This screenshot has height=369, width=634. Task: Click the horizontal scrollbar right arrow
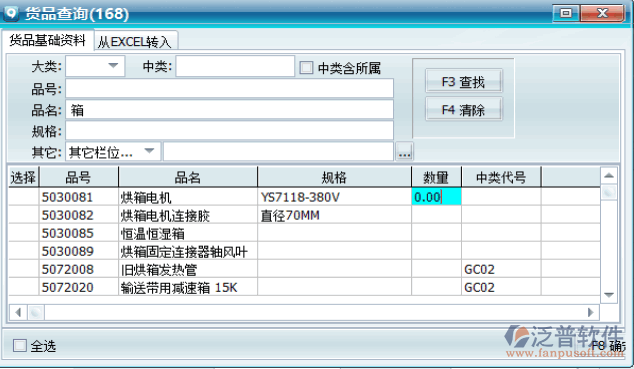point(591,312)
